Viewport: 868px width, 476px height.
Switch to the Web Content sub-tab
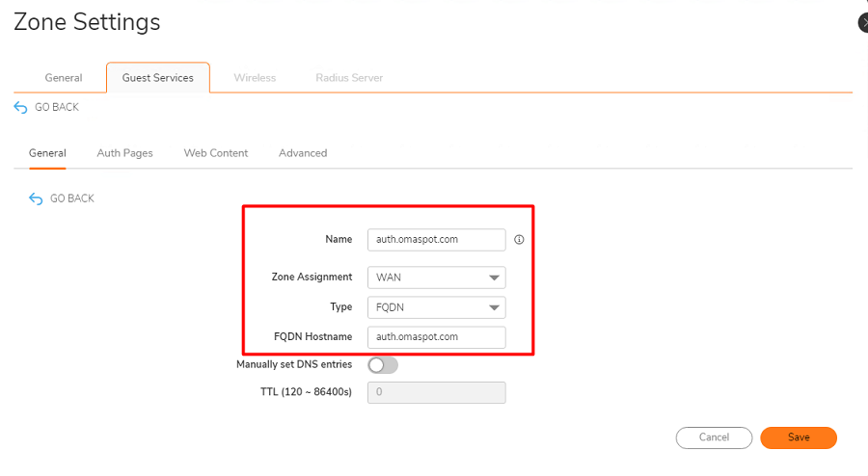pyautogui.click(x=216, y=153)
